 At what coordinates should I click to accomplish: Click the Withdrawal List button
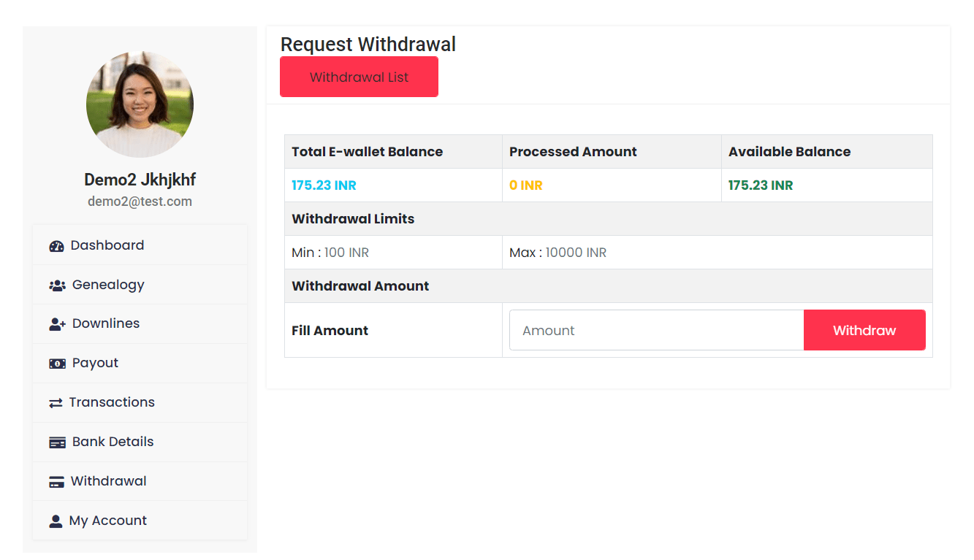pyautogui.click(x=359, y=77)
